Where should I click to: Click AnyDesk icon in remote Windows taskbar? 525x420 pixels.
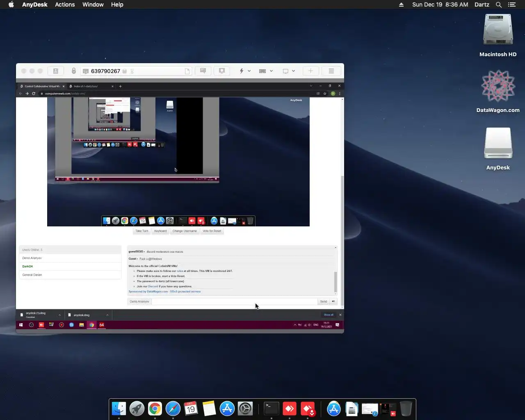(x=41, y=325)
